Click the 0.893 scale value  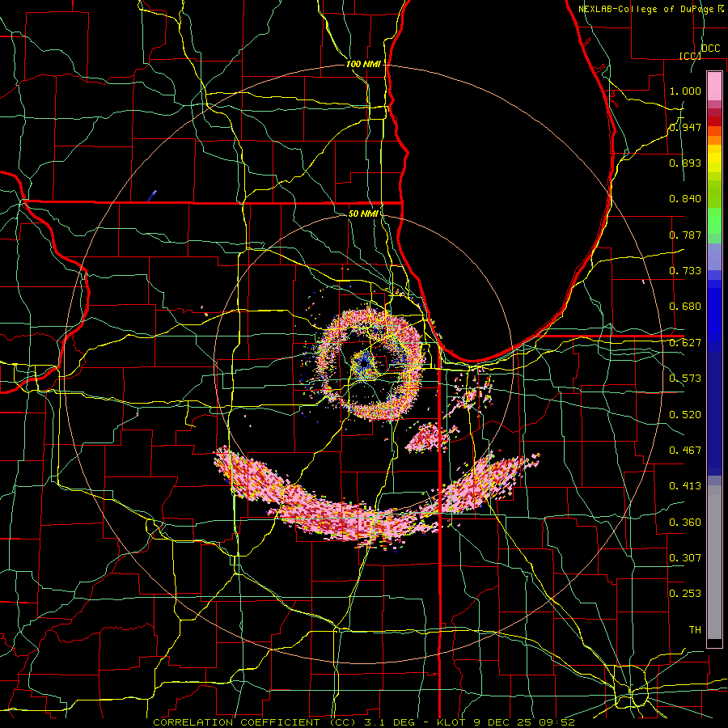point(685,163)
